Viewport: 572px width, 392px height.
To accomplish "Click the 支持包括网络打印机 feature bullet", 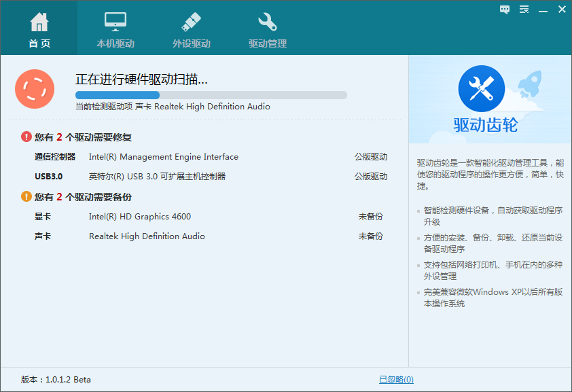I will pyautogui.click(x=493, y=270).
